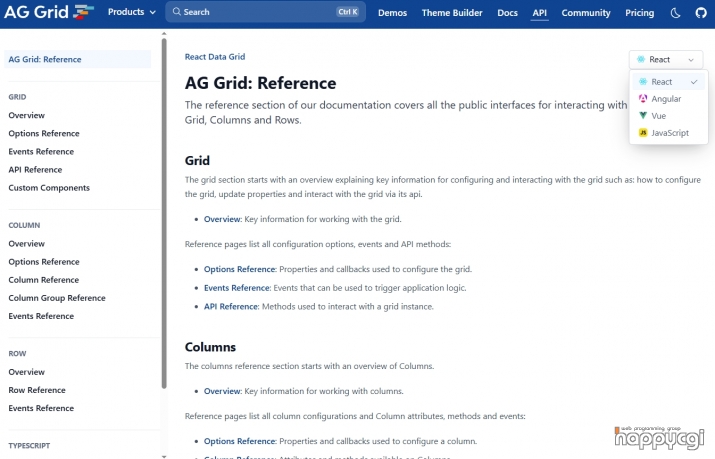This screenshot has height=459, width=715.
Task: Open the Demos nav item
Action: tap(392, 13)
